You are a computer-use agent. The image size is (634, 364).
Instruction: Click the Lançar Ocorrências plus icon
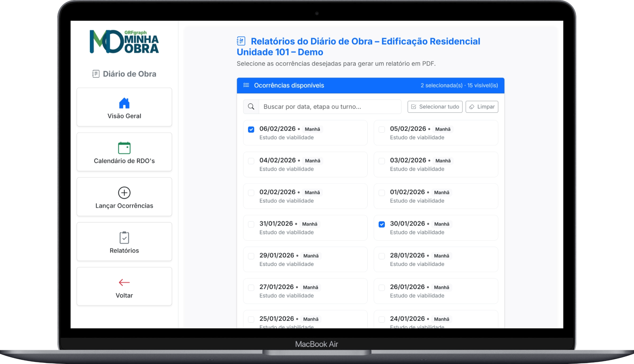[124, 193]
